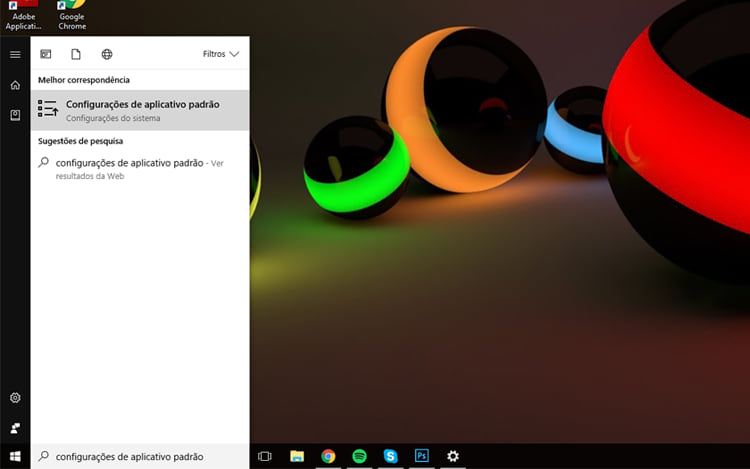
Task: Select the Google Chrome desktop shortcut
Action: tap(72, 15)
